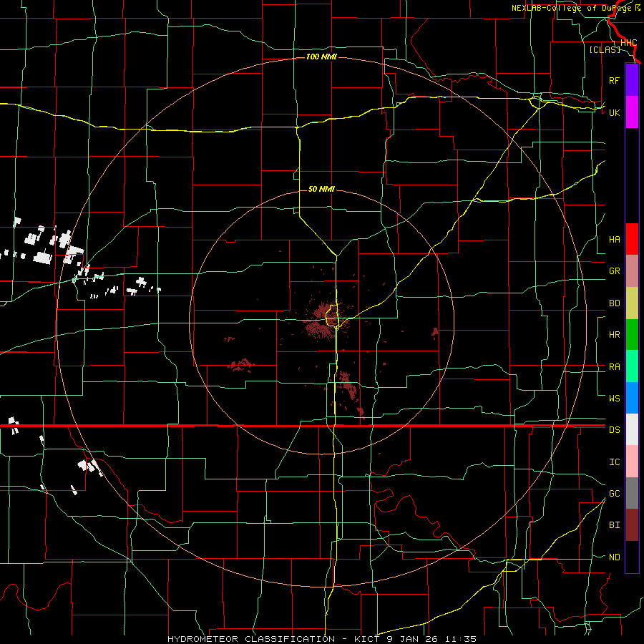644x644 pixels.
Task: Select the GC gray legend swatch
Action: coord(632,493)
